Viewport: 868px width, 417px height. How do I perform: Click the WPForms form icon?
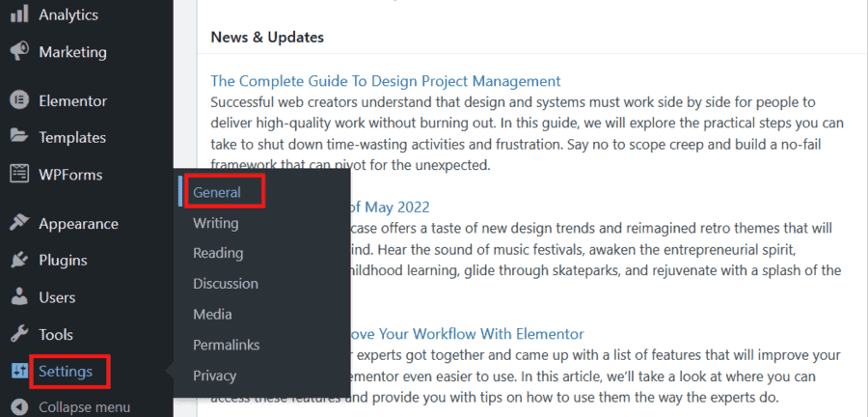[19, 174]
